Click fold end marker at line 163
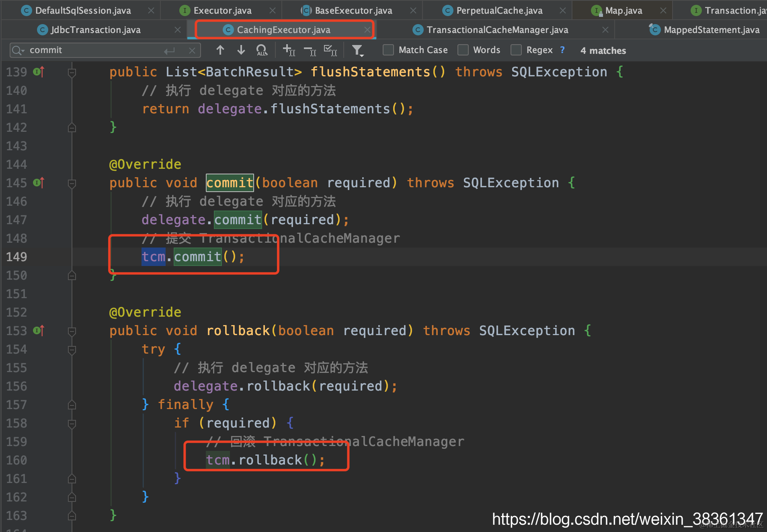Screen dimensions: 767x532 (x=72, y=516)
